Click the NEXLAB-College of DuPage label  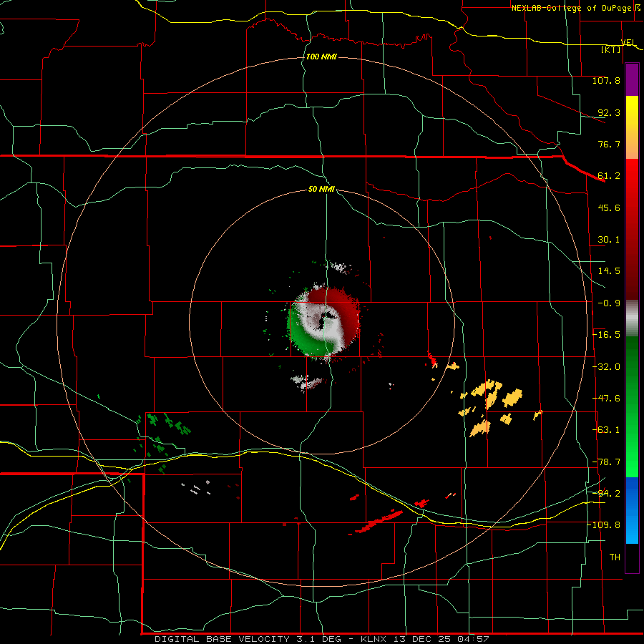571,8
